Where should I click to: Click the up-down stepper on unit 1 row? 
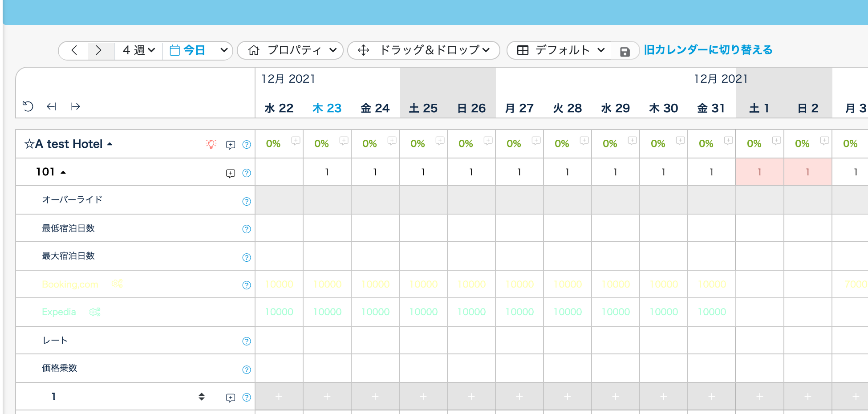click(x=202, y=397)
